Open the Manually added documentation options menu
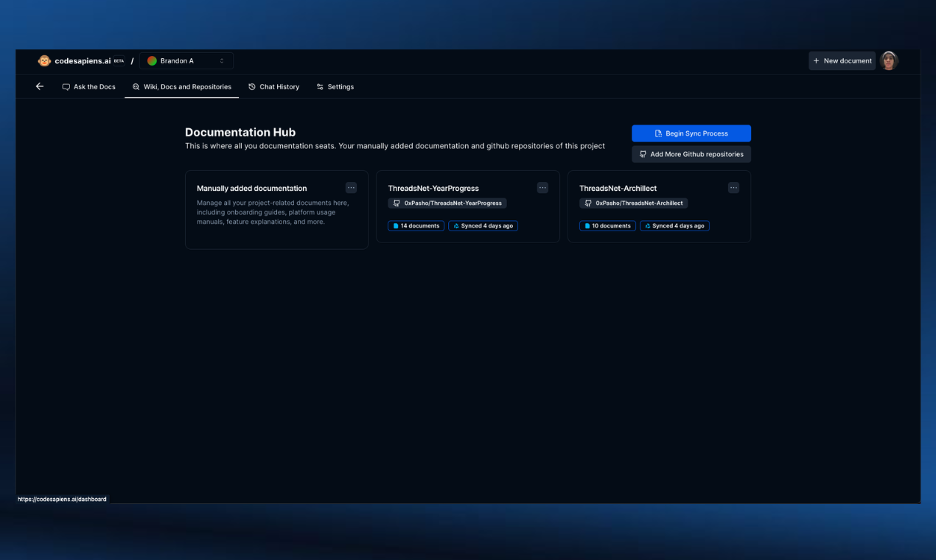The height and width of the screenshot is (560, 936). click(x=351, y=187)
